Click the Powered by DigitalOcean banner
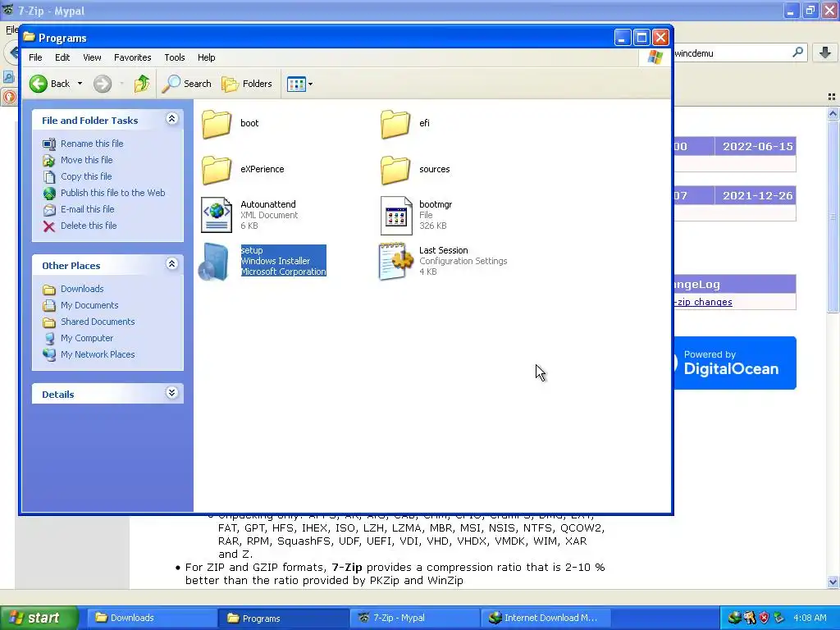Viewport: 840px width, 630px height. coord(735,363)
